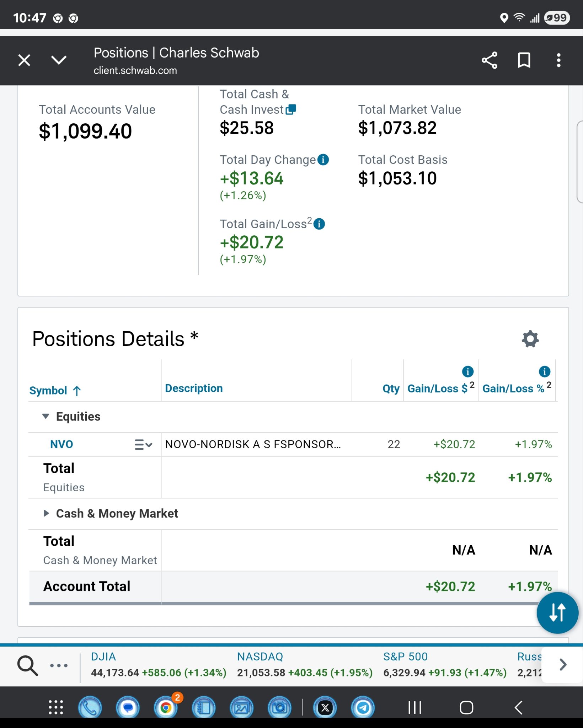583x728 pixels.
Task: Open the browser three-dot overflow menu
Action: pyautogui.click(x=559, y=60)
